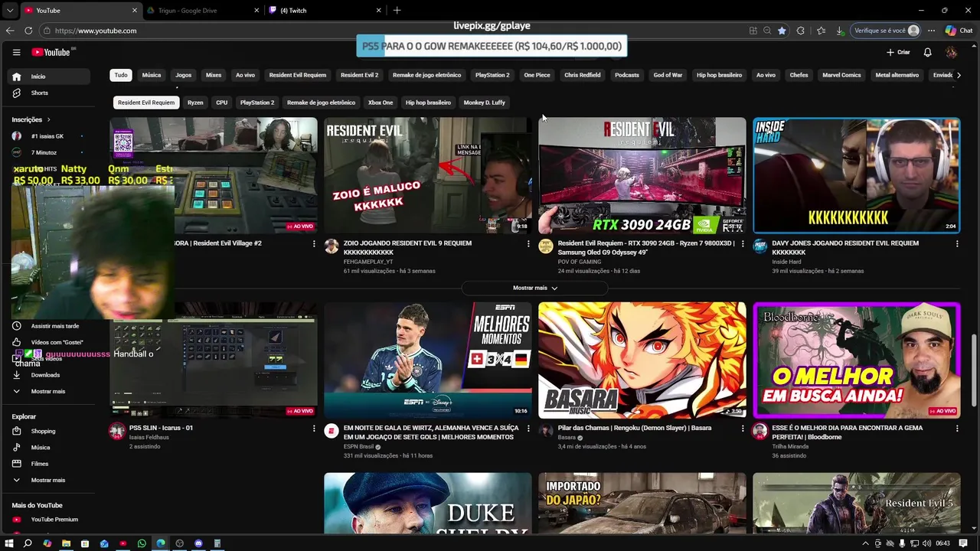Open Downloads in the sidebar
Image resolution: width=980 pixels, height=551 pixels.
(48, 375)
